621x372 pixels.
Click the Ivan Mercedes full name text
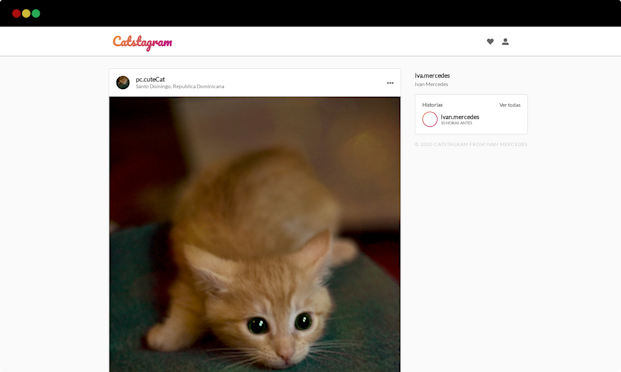point(431,84)
